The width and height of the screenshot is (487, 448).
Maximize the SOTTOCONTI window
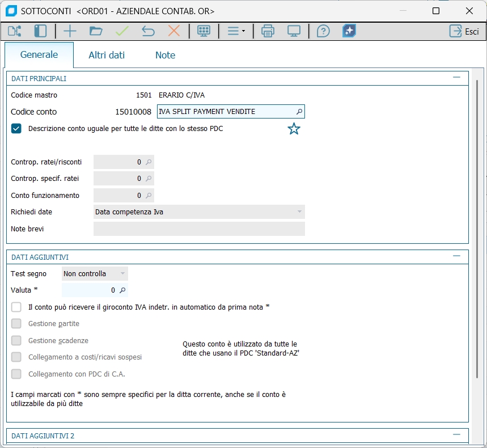[x=436, y=11]
